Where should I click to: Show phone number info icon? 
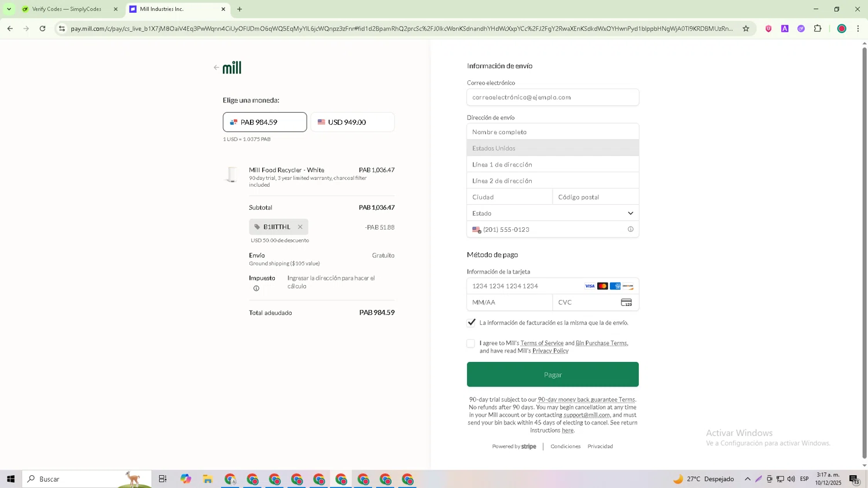coord(630,230)
